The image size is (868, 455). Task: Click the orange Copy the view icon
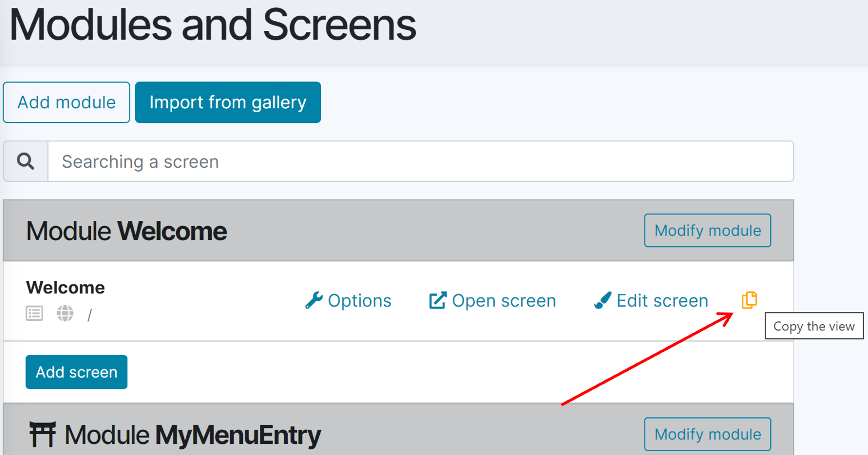749,300
